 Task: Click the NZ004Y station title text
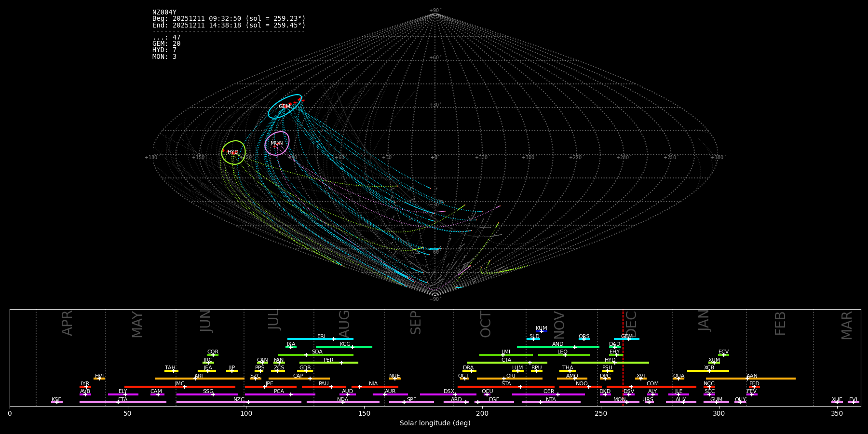pyautogui.click(x=164, y=13)
